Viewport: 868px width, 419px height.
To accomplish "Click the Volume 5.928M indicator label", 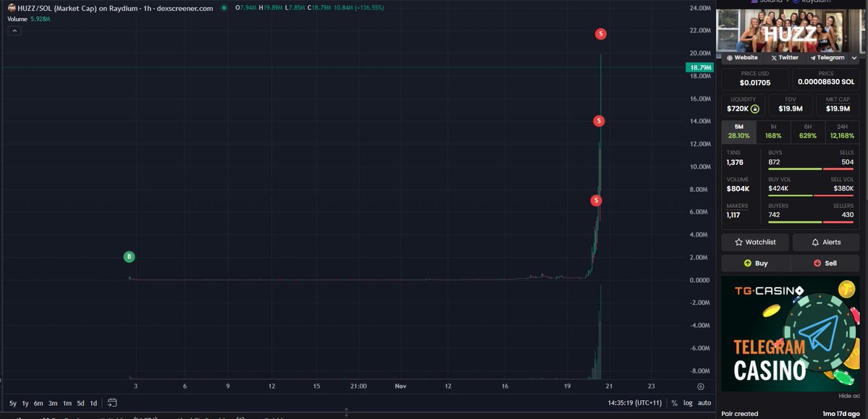I will pyautogui.click(x=29, y=19).
